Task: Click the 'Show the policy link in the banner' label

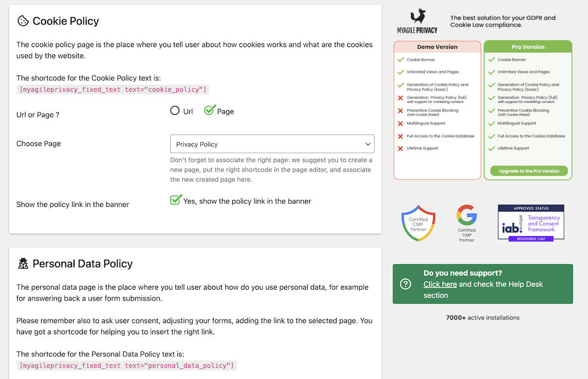Action: [x=73, y=204]
